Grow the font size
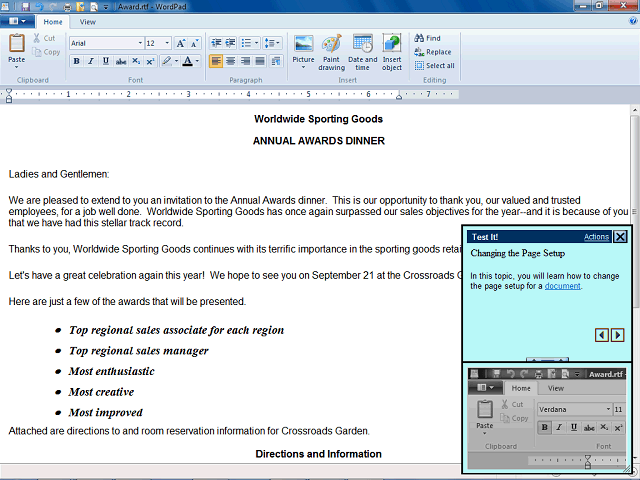This screenshot has height=480, width=640. [x=180, y=43]
